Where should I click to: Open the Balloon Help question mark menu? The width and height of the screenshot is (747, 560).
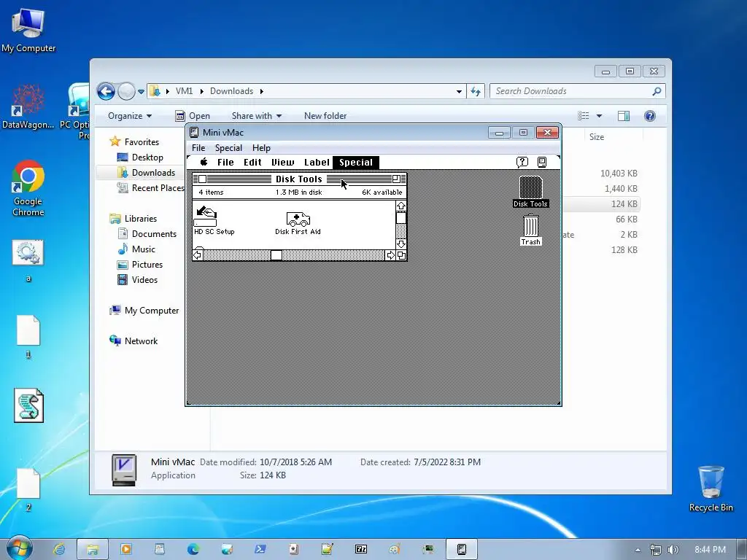[x=522, y=162]
